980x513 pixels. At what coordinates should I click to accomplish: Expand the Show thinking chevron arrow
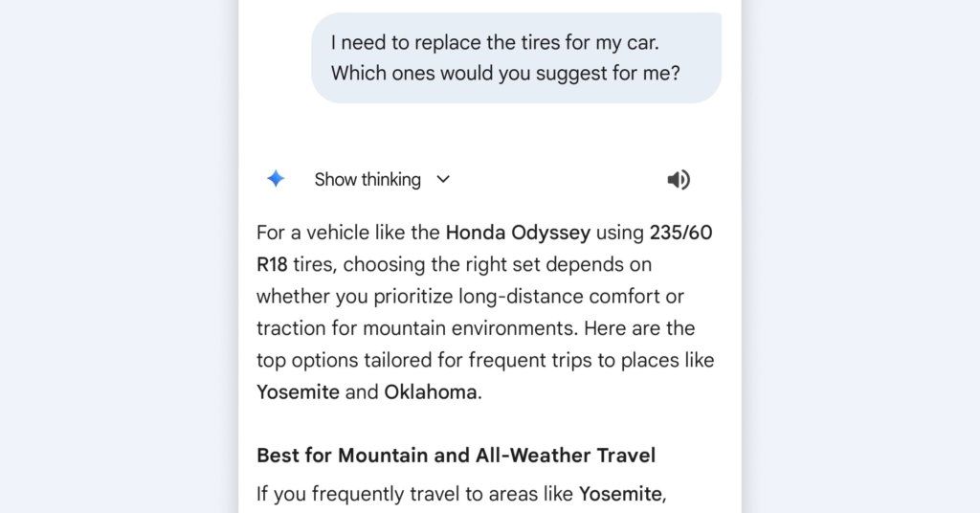click(x=443, y=179)
